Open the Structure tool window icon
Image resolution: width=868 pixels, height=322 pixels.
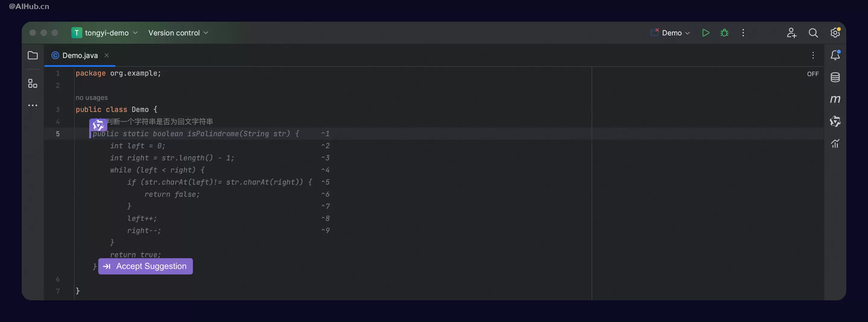[x=33, y=83]
